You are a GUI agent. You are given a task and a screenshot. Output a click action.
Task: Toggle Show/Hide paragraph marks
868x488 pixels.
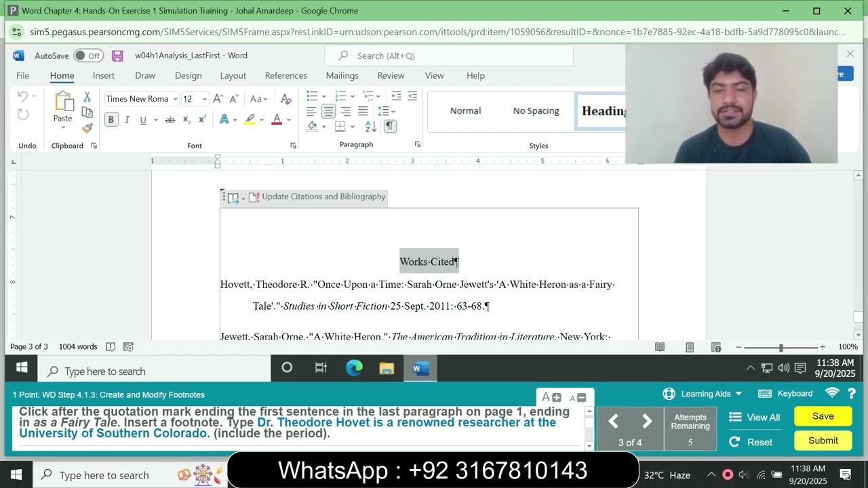pos(389,126)
